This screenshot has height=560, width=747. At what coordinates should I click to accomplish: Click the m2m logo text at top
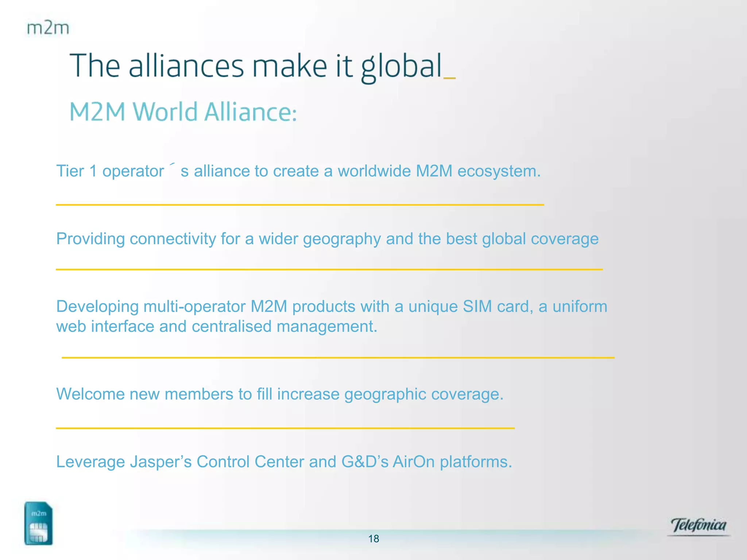tap(48, 28)
